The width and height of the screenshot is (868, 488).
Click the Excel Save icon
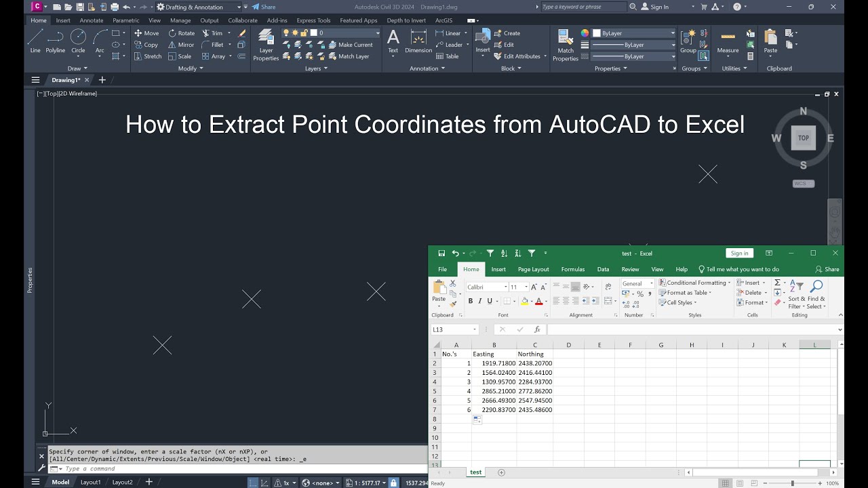[441, 253]
